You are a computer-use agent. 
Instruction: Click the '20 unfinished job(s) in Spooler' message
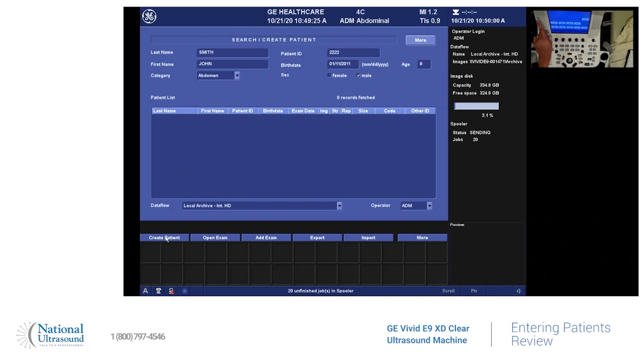click(320, 291)
